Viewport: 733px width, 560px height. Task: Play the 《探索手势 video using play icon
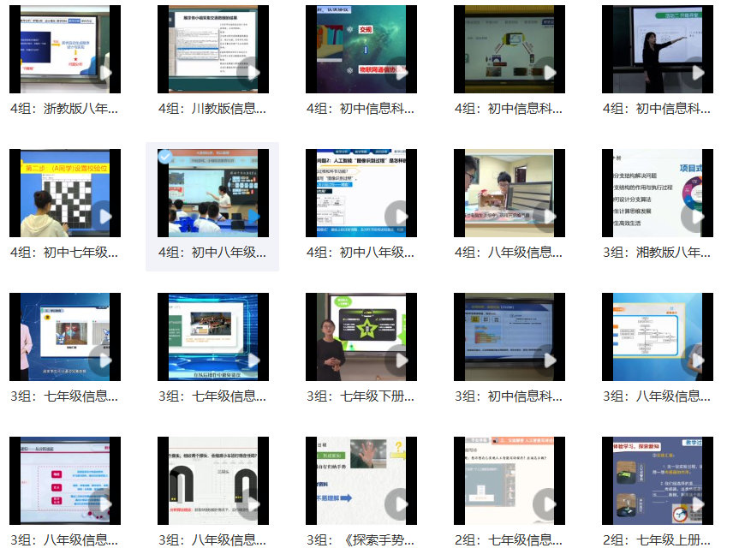[400, 504]
